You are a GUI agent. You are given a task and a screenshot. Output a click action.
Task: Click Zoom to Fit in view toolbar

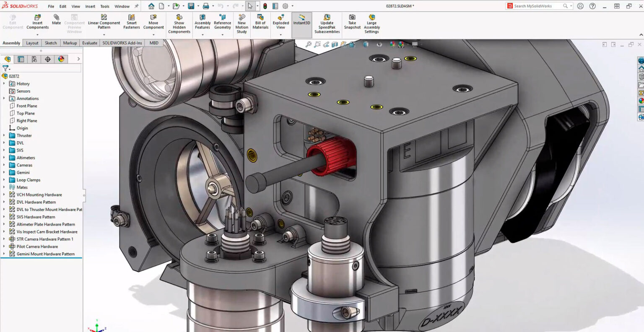click(x=308, y=44)
